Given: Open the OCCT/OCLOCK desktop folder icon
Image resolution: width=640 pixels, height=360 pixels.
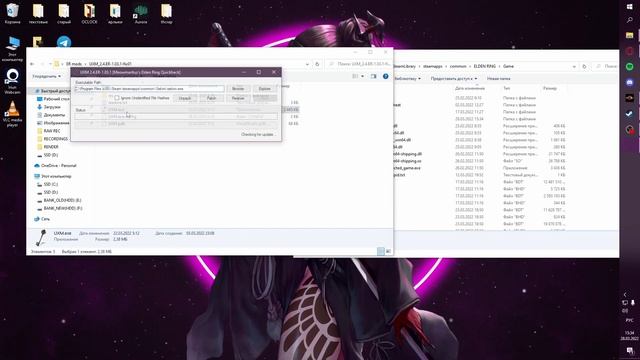Looking at the screenshot, I should (x=89, y=13).
